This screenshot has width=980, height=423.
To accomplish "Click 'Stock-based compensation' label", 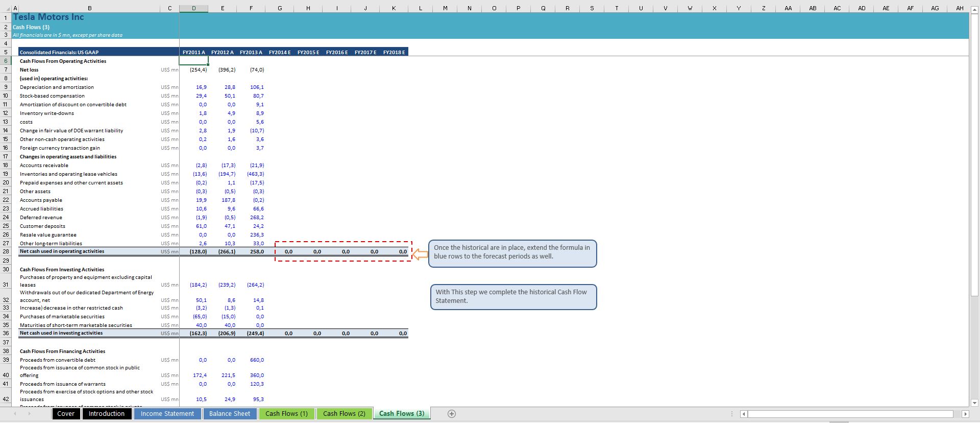I will (52, 96).
